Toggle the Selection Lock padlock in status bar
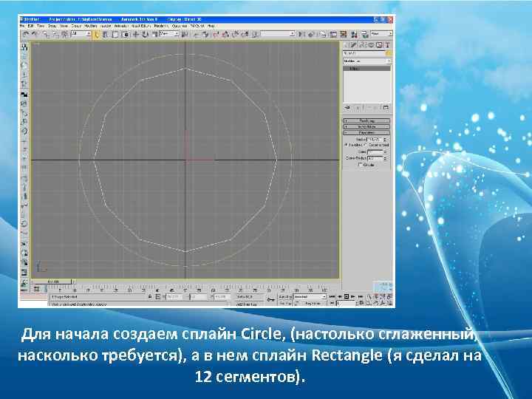532x399 pixels. click(150, 296)
